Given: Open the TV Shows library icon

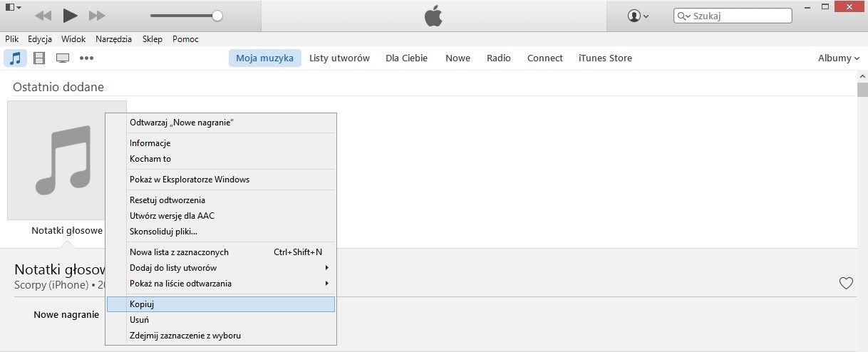Looking at the screenshot, I should (63, 58).
